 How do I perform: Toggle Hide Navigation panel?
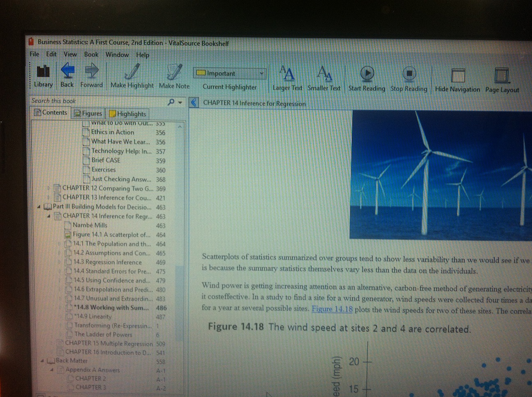coord(458,76)
